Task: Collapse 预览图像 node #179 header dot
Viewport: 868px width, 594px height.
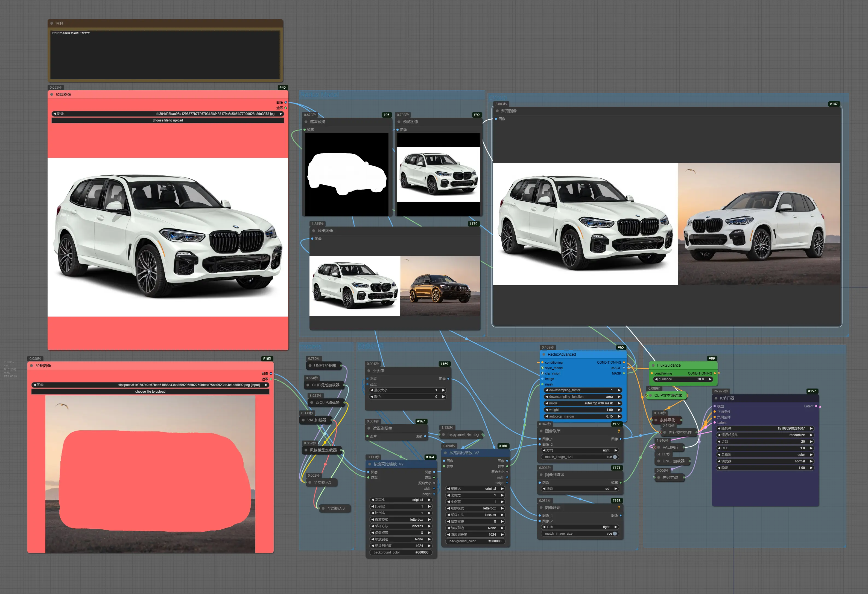Action: click(x=314, y=231)
